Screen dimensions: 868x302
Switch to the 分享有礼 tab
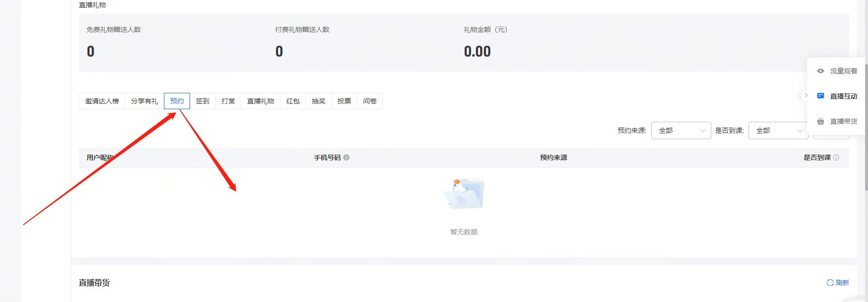145,101
